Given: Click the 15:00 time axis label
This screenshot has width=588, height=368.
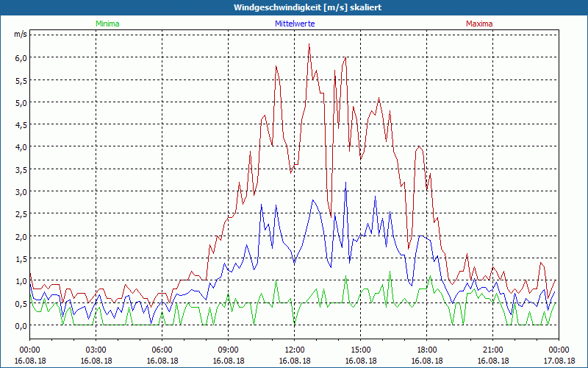Looking at the screenshot, I should [360, 350].
